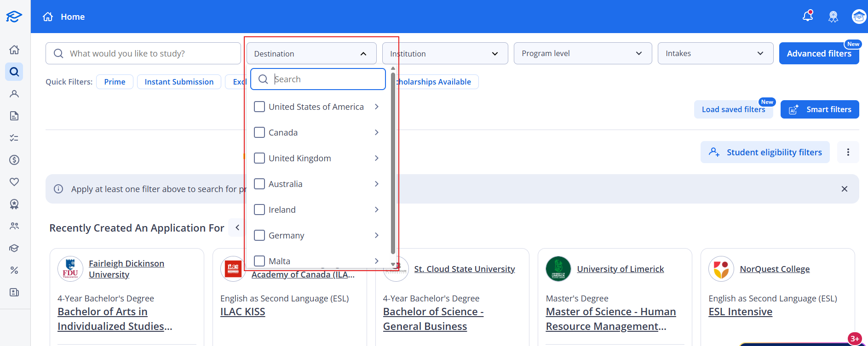Open Student eligibility filters
868x346 pixels.
click(765, 152)
